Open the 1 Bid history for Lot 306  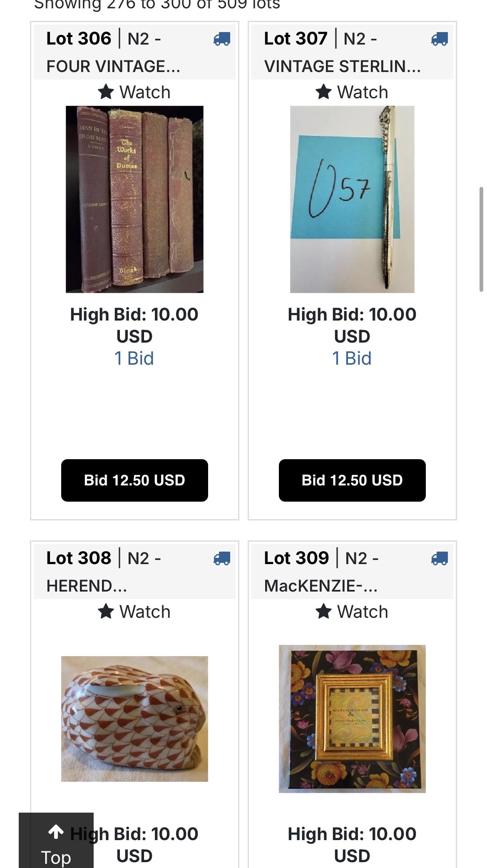134,358
